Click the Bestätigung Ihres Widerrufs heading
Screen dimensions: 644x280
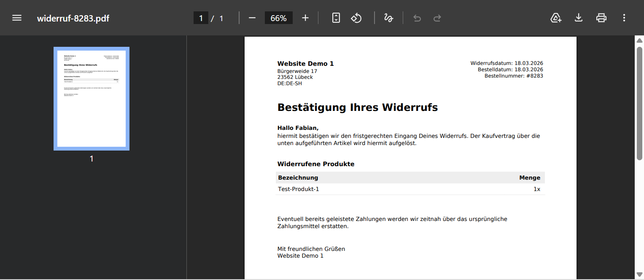[357, 108]
